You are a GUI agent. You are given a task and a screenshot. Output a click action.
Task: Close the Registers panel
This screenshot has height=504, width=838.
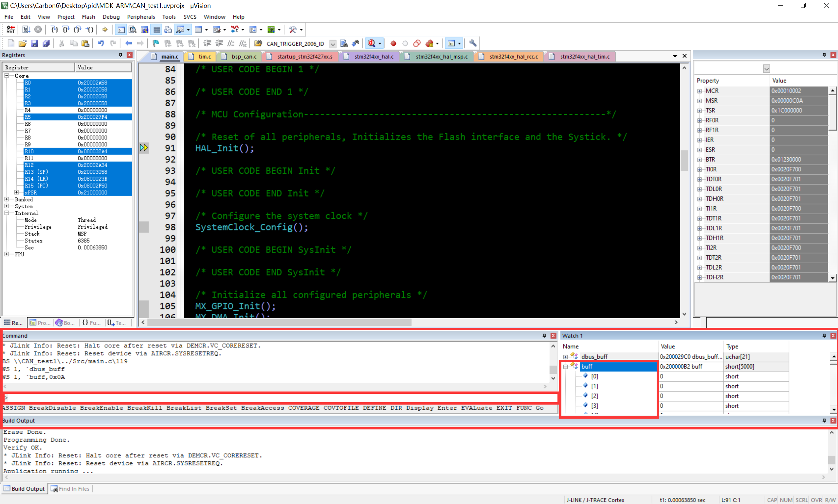(x=130, y=55)
